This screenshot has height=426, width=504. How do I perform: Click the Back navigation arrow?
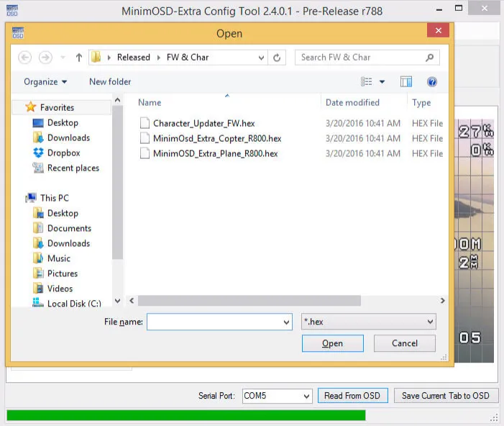pyautogui.click(x=25, y=58)
